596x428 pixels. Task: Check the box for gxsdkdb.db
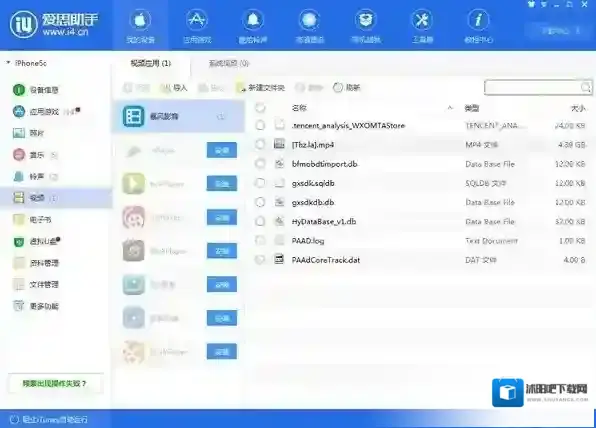(x=260, y=202)
